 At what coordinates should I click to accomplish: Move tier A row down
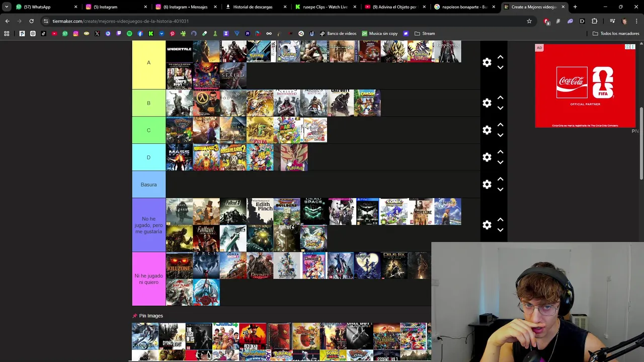[500, 67]
